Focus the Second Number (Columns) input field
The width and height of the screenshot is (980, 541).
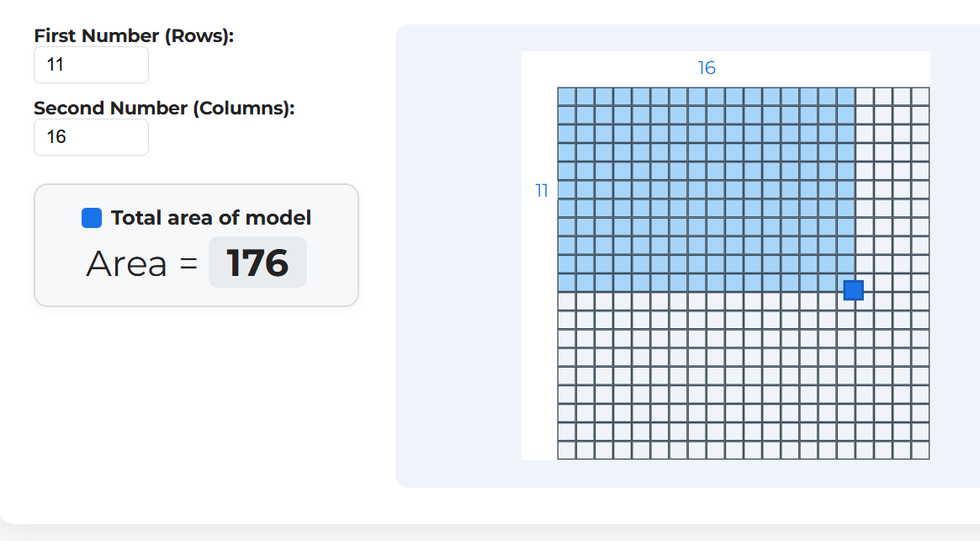[x=91, y=137]
